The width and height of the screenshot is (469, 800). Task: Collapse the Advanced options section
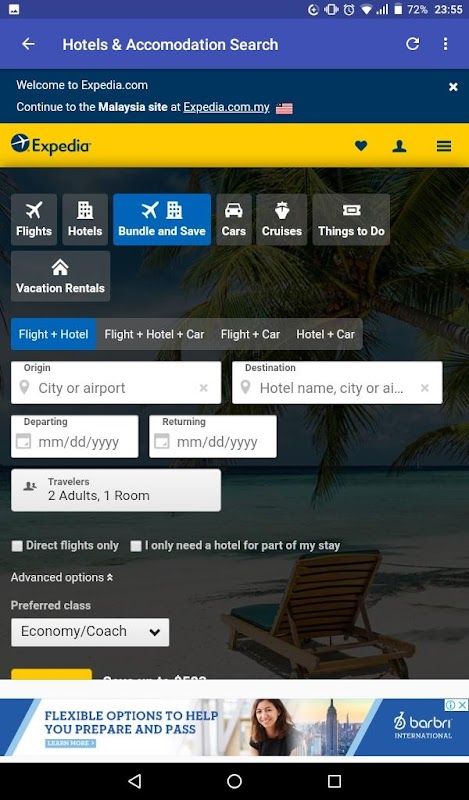(62, 578)
